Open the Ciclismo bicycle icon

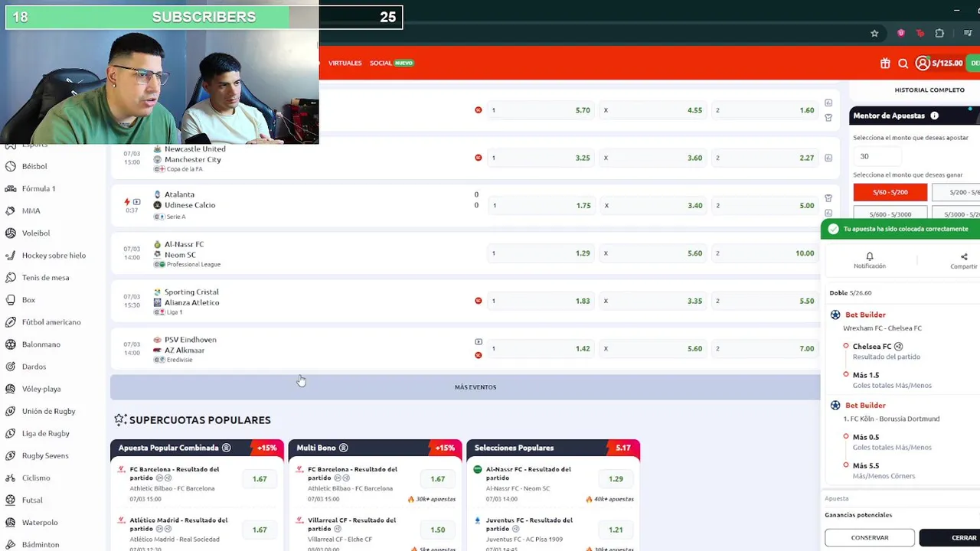[x=10, y=478]
